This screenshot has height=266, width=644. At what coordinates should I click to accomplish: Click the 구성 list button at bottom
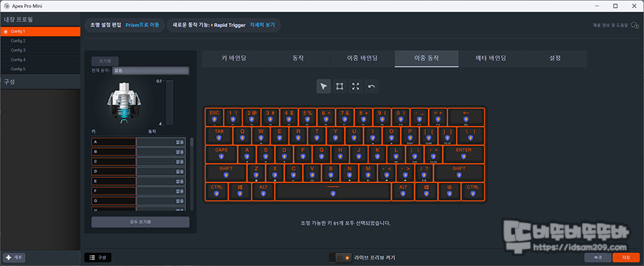pyautogui.click(x=98, y=257)
